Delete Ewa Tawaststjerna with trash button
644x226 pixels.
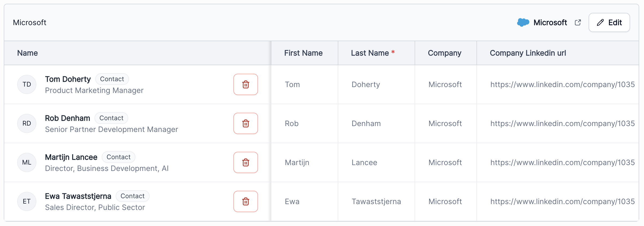[x=245, y=201]
